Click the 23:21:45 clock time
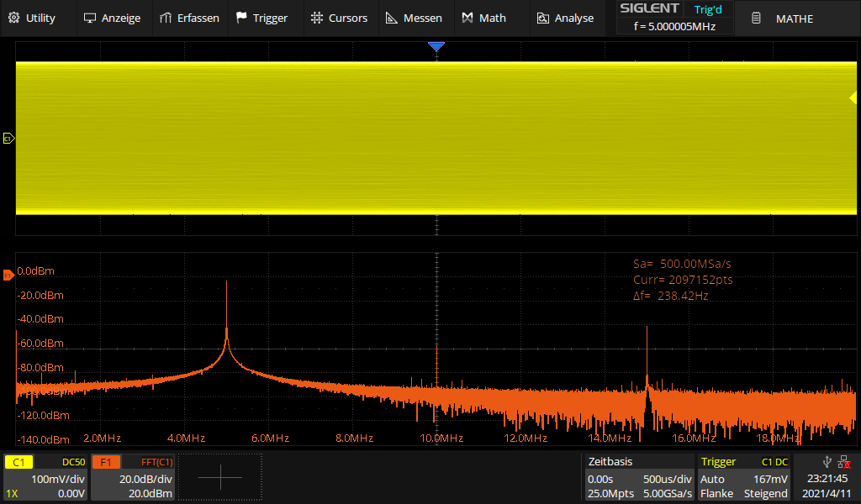This screenshot has height=504, width=861. [827, 479]
